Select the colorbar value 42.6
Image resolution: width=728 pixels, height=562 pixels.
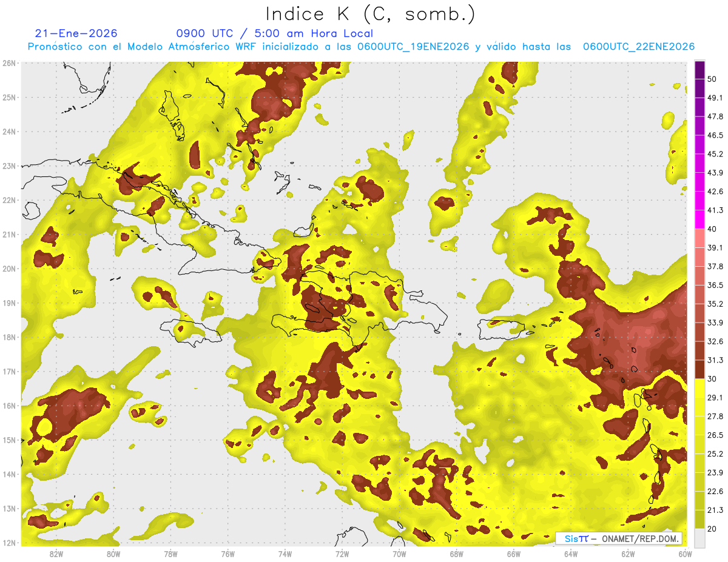click(715, 192)
